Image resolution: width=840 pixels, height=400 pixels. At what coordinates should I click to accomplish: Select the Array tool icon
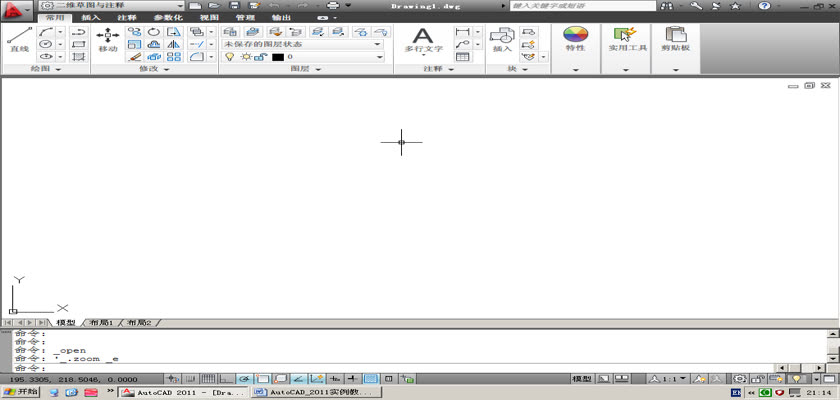point(174,56)
